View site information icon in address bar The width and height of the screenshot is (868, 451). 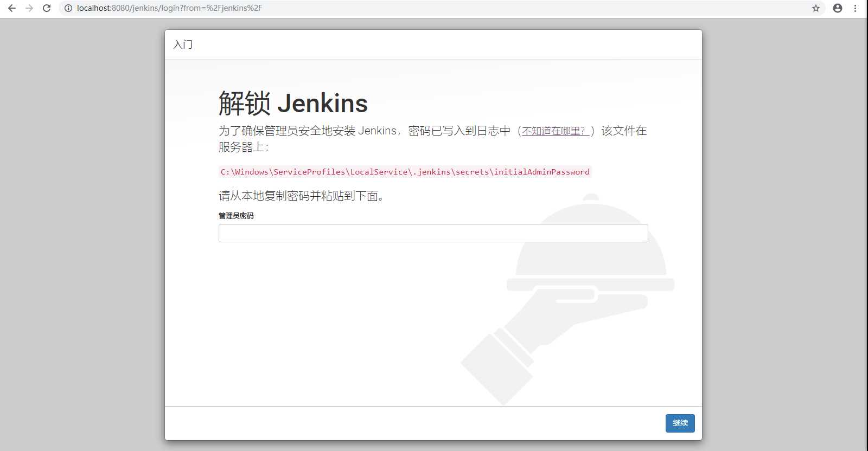(x=68, y=8)
